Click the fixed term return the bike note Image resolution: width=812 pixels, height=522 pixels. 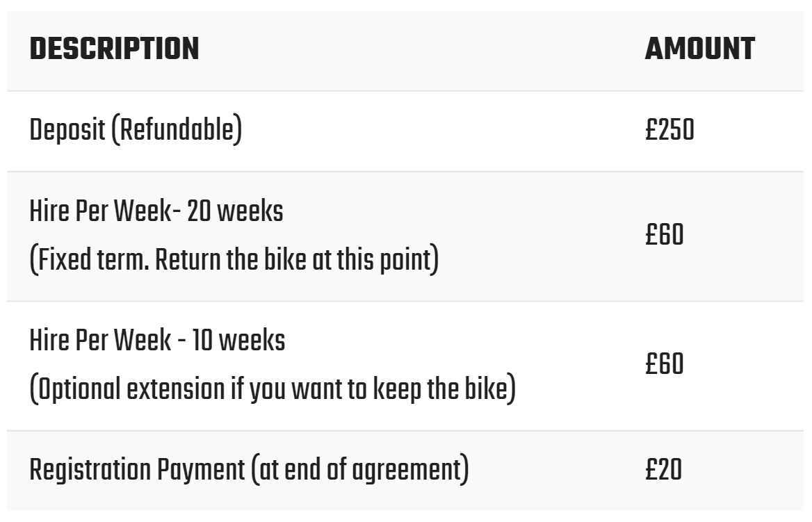tap(234, 259)
